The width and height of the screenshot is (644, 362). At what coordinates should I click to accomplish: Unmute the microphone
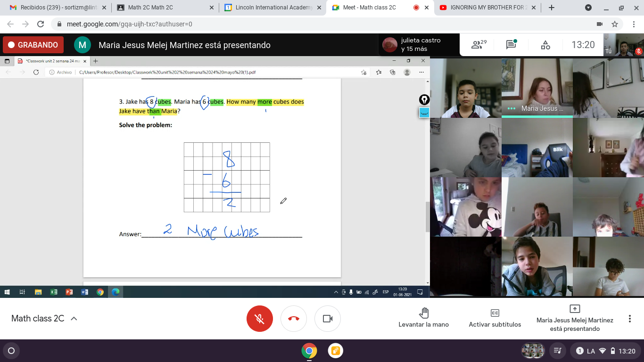point(259,319)
